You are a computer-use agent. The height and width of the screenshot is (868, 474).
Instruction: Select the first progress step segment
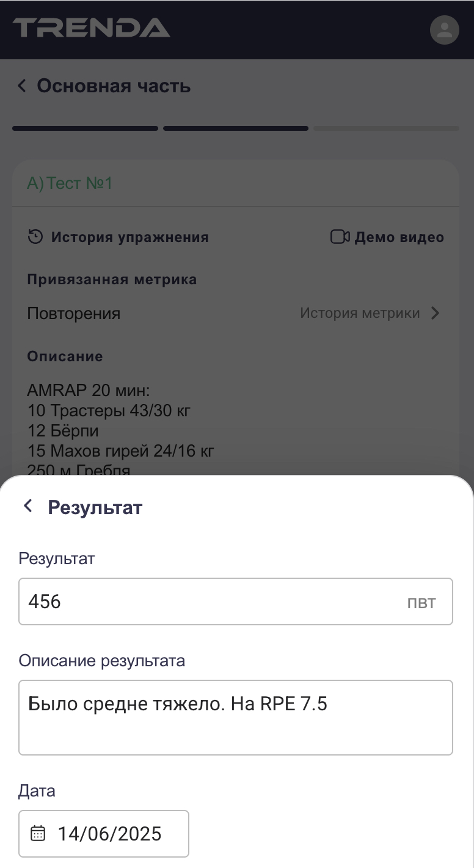85,128
